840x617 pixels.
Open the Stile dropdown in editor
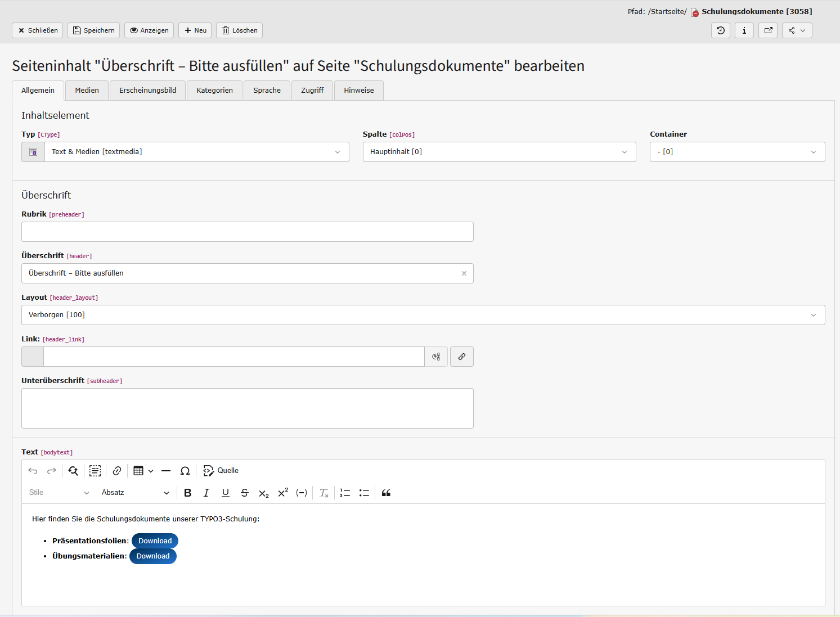click(59, 493)
